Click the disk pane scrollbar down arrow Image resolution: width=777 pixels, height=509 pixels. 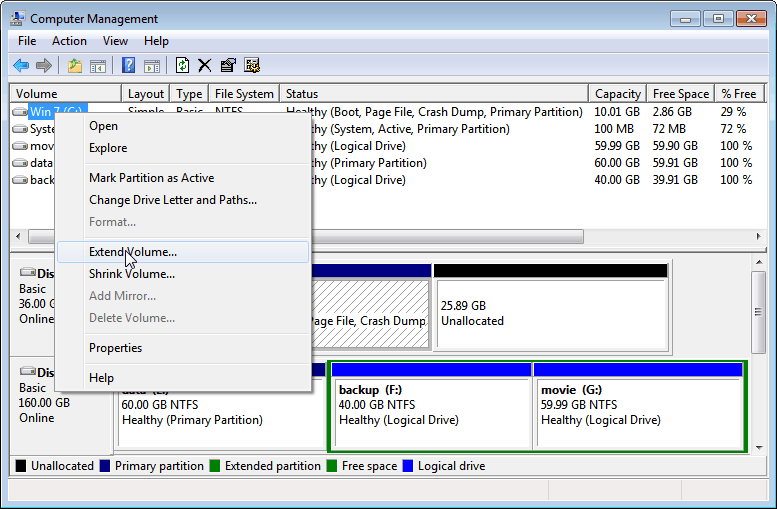(x=759, y=448)
